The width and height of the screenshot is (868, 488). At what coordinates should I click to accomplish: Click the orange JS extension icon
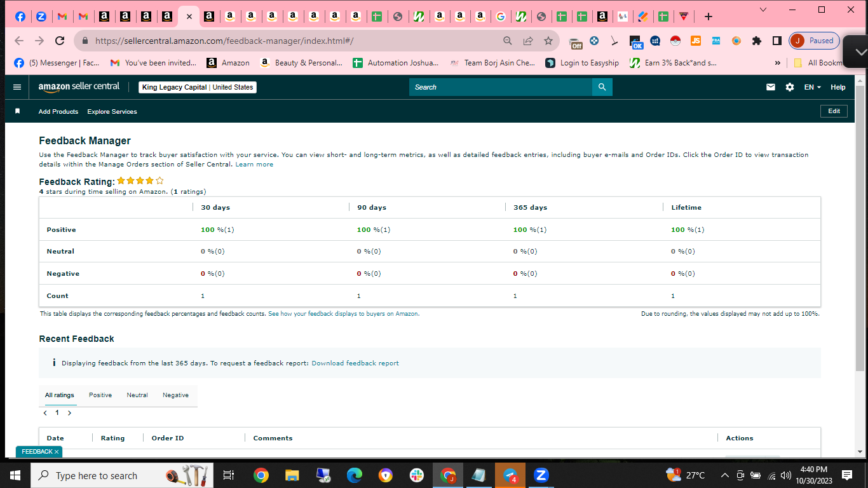[696, 41]
